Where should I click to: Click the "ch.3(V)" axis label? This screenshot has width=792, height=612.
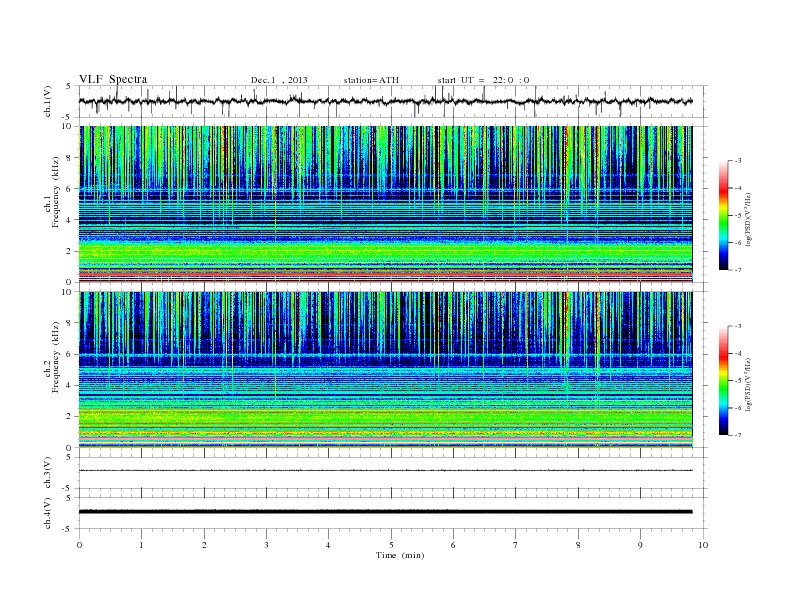click(47, 473)
